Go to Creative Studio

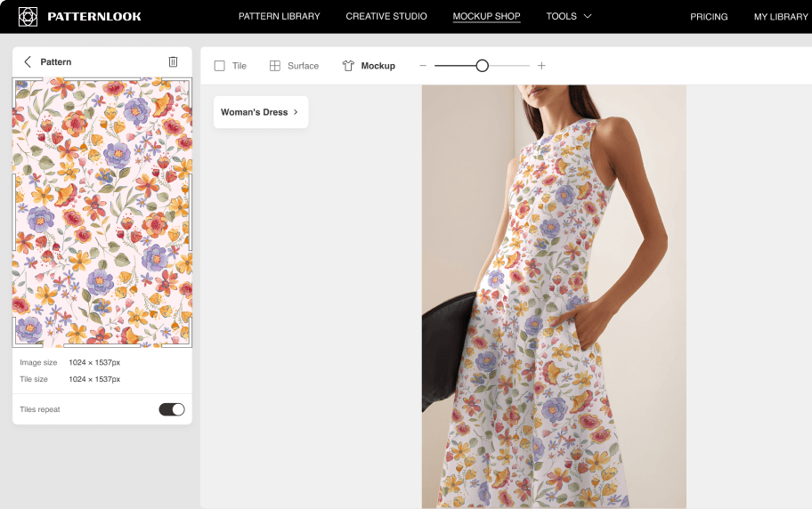(386, 17)
